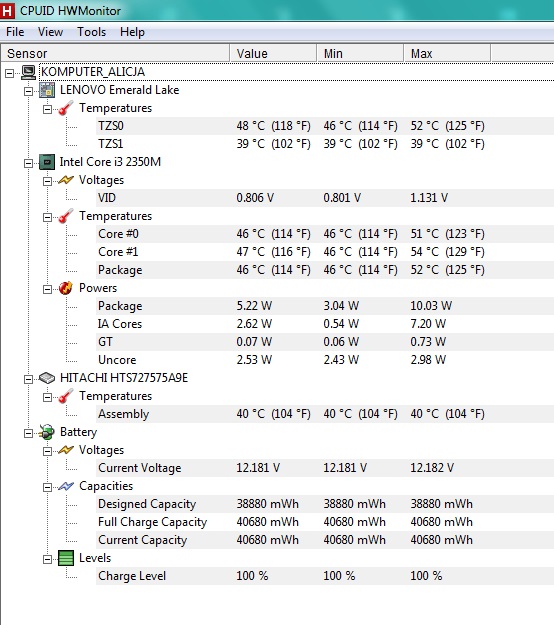Select the VID voltage row
The image size is (554, 625).
324,198
